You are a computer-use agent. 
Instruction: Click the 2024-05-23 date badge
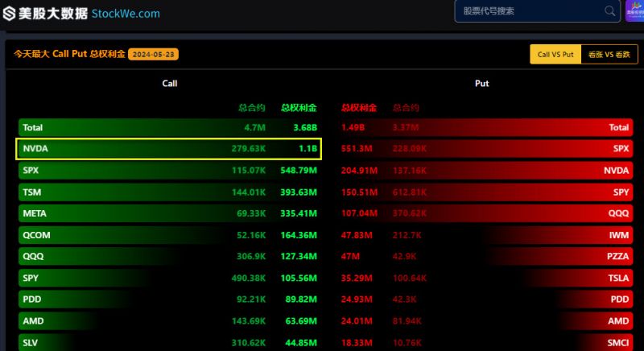[153, 54]
